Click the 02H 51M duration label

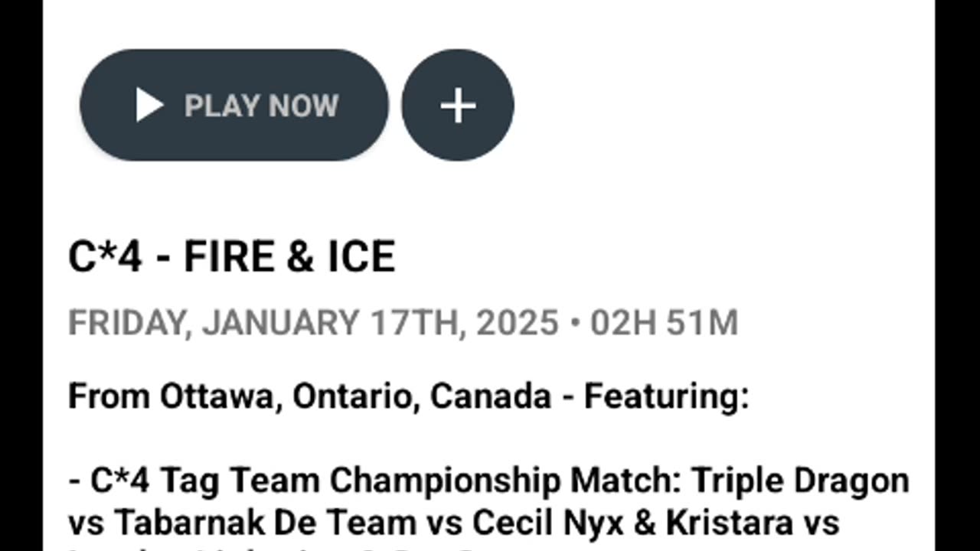(664, 323)
